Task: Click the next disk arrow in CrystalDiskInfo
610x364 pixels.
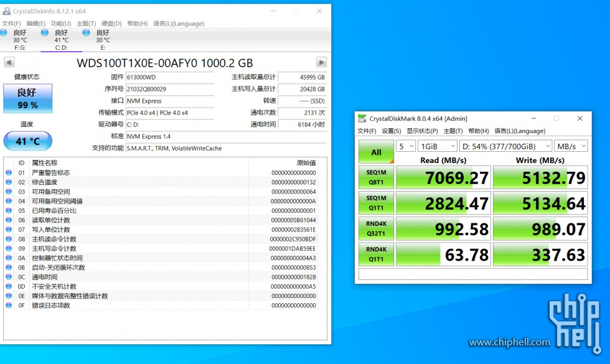Action: (x=321, y=62)
